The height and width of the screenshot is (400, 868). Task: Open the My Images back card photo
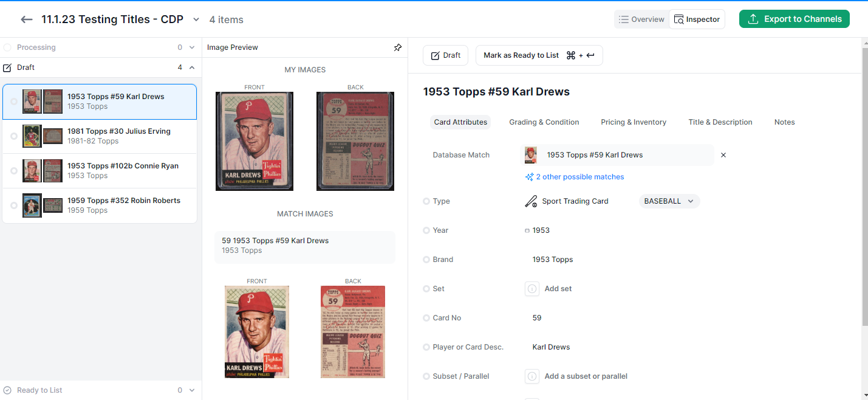tap(355, 141)
